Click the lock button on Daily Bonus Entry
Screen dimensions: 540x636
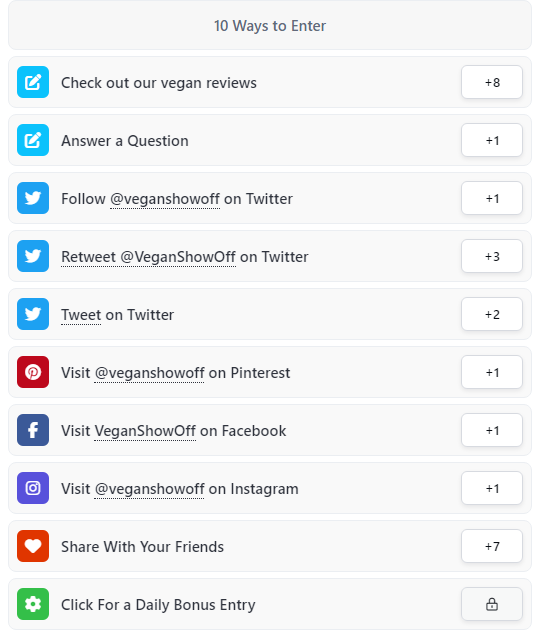point(492,604)
